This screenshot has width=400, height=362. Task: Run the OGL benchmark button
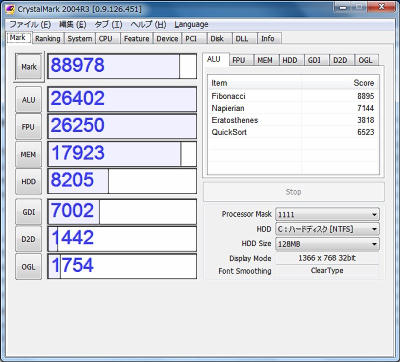pyautogui.click(x=29, y=267)
